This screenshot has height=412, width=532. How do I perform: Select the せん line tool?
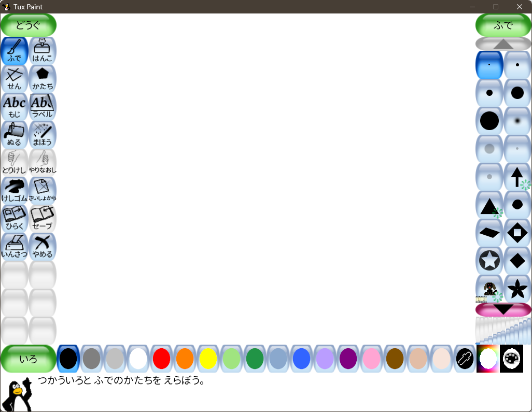point(15,79)
